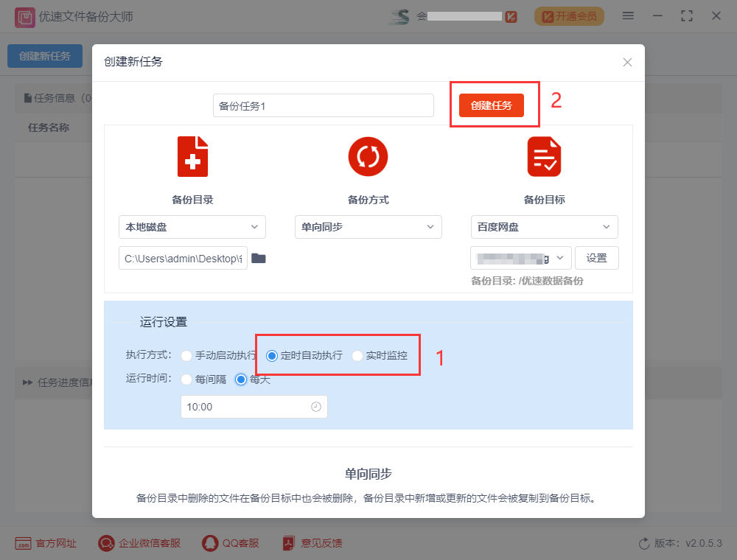737x560 pixels.
Task: Expand the 本地磁盘 source dropdown
Action: [192, 227]
